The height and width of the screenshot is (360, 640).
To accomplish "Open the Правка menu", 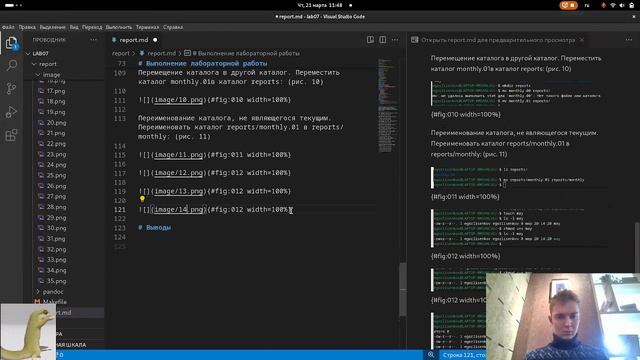I will (x=27, y=27).
